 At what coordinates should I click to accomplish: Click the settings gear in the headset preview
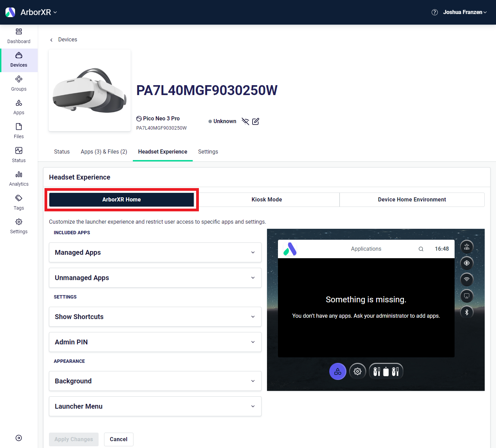(x=357, y=371)
